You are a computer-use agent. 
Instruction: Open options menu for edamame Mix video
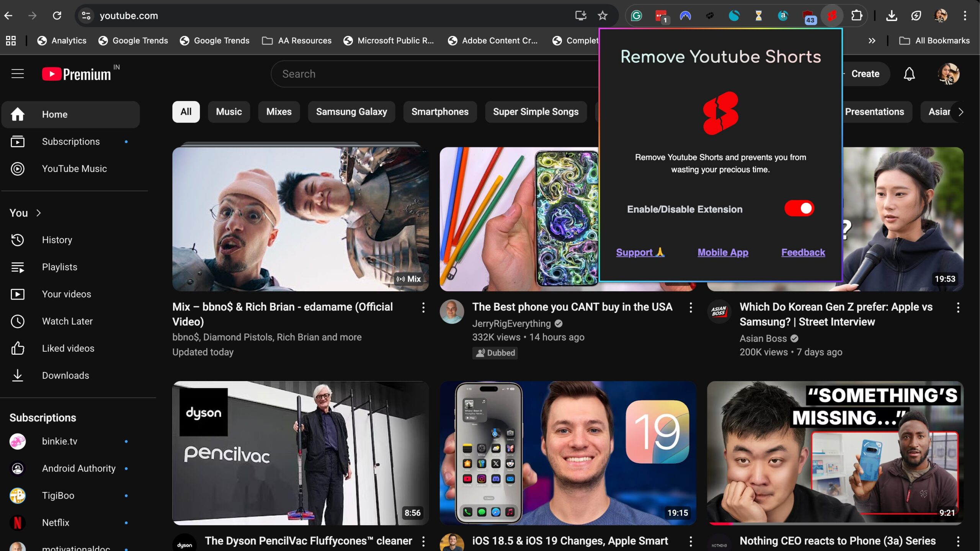click(x=423, y=307)
